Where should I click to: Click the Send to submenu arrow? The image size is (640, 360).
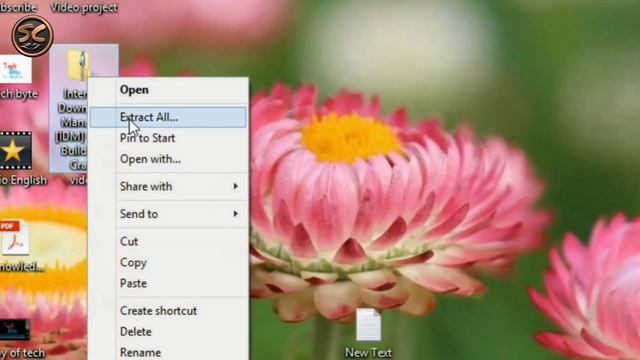pyautogui.click(x=236, y=213)
